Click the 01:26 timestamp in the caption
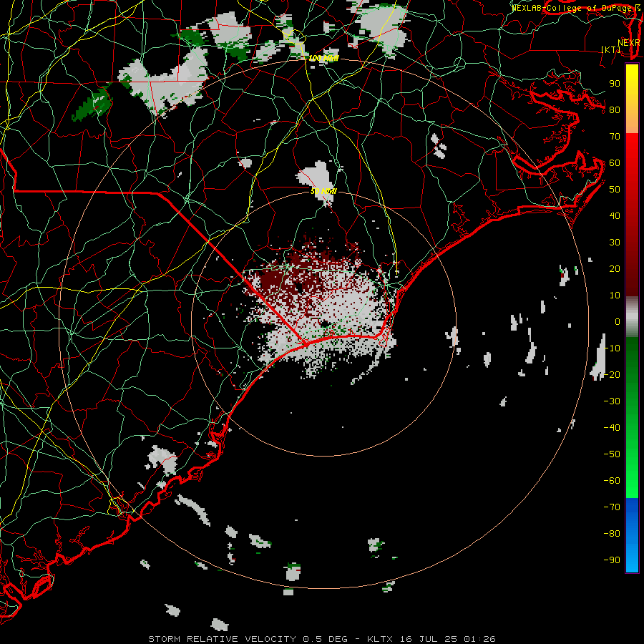Screen dimensions: 644x644 (479, 639)
